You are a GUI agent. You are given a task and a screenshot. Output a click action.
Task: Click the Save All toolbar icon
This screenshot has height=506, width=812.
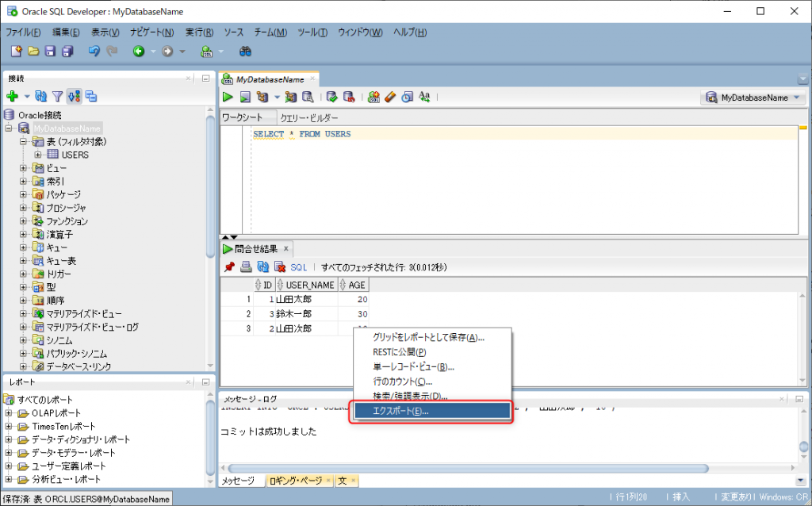pyautogui.click(x=67, y=52)
